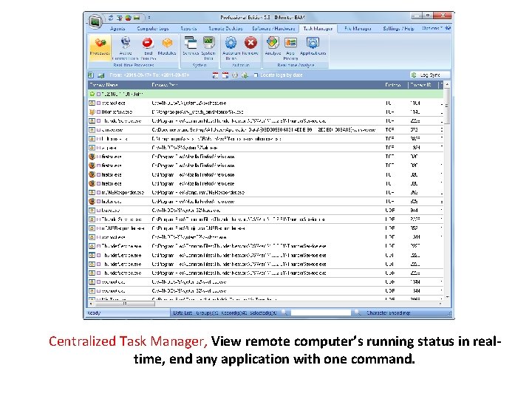
Task: Switch to the Agents tab
Action: tap(117, 29)
